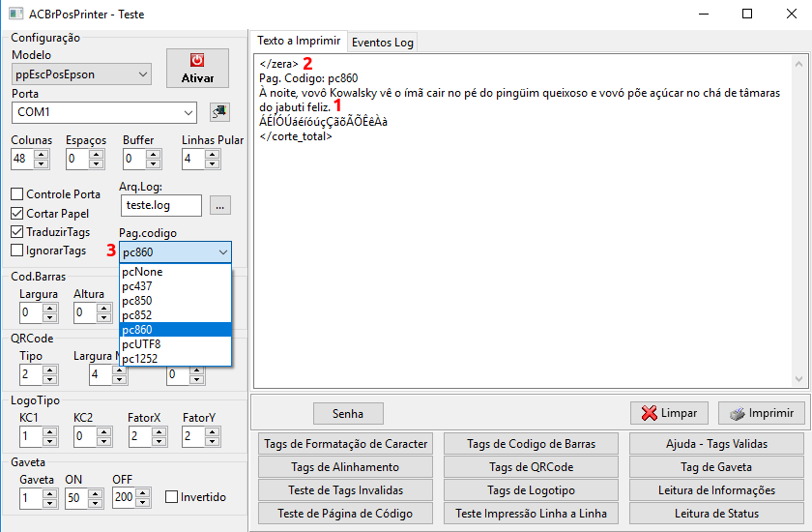Enable Controle Porta checkbox
The image size is (812, 532).
17,193
